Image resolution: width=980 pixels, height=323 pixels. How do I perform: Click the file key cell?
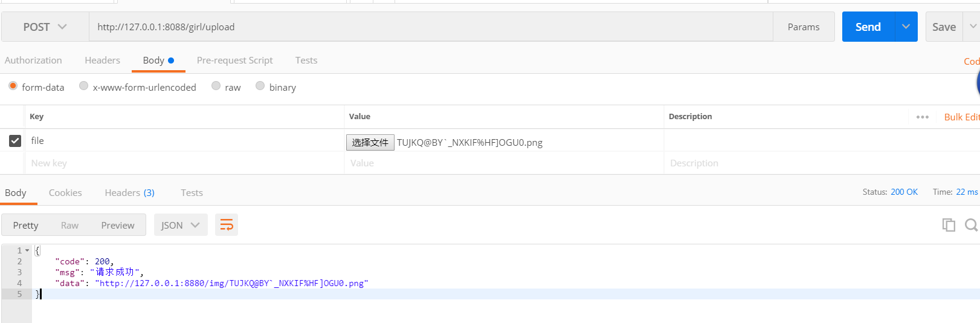tap(184, 140)
